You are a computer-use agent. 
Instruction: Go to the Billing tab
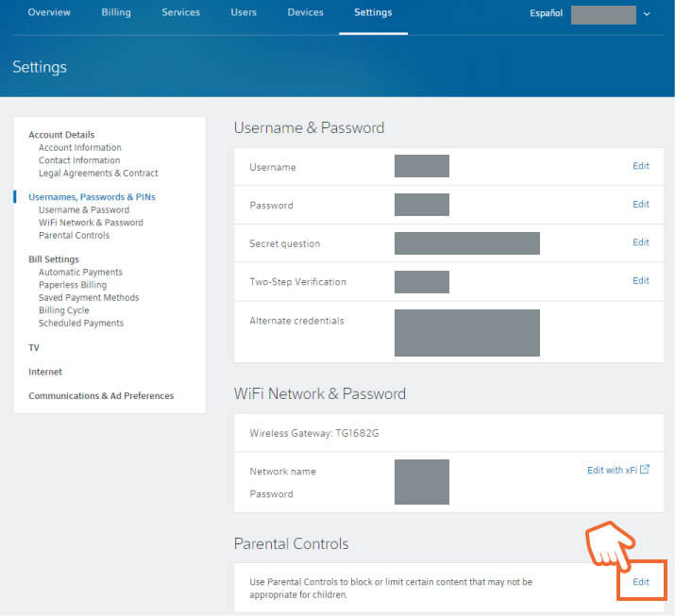(116, 13)
